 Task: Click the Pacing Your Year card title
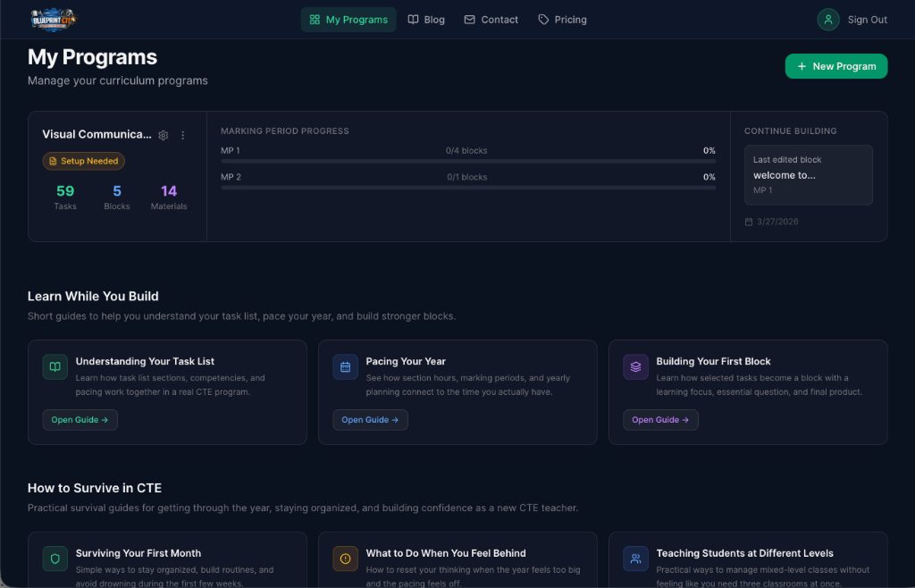406,361
